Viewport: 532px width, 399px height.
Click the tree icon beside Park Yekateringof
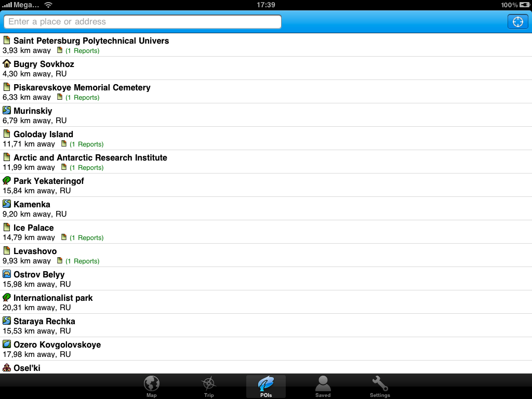tap(7, 180)
